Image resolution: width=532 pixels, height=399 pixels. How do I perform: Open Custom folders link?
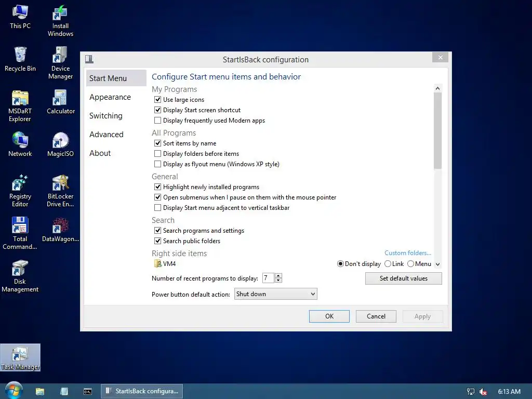(x=407, y=253)
